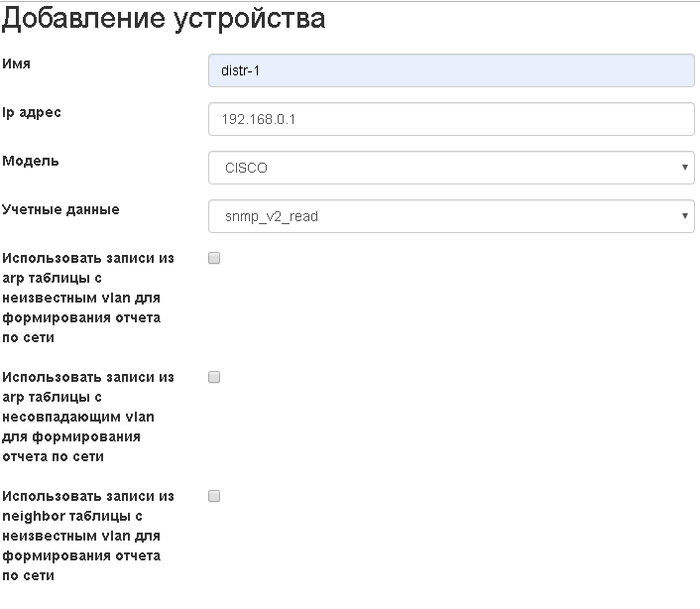Click label text for arp неизвестным vlan option
700x609 pixels.
coord(87,298)
